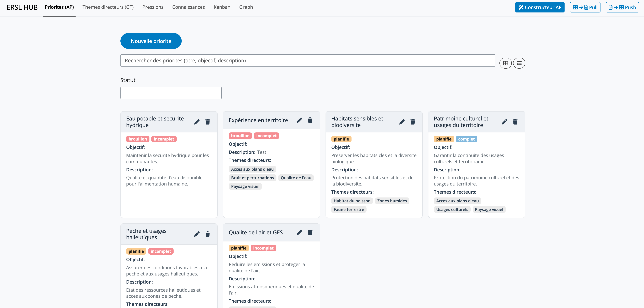This screenshot has height=308, width=644.
Task: Click the Zones humides theme tag
Action: click(x=392, y=201)
